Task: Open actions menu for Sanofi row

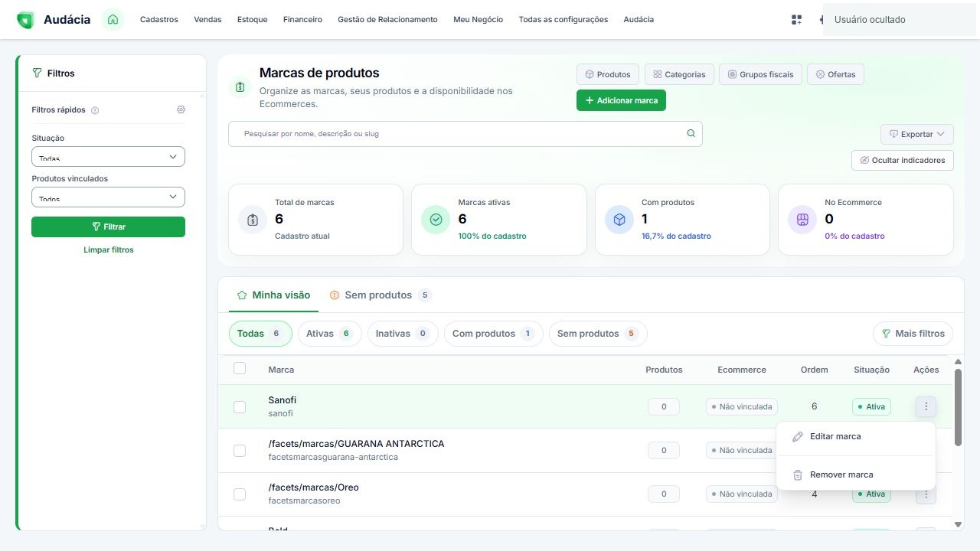Action: click(926, 406)
